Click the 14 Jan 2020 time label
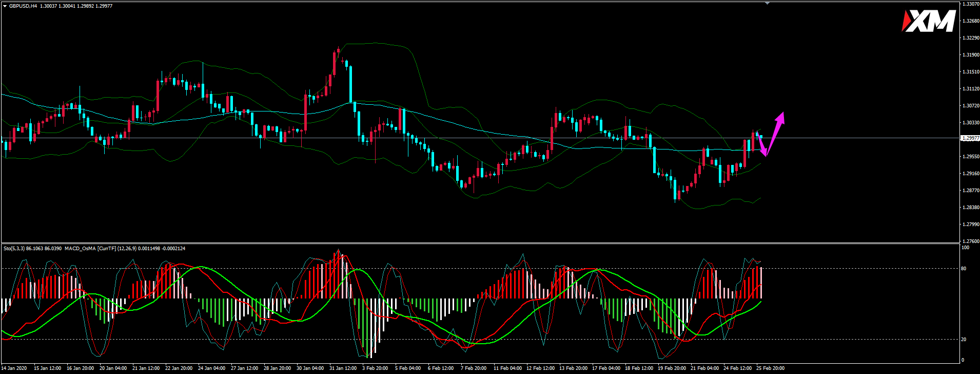The width and height of the screenshot is (980, 374). point(14,368)
